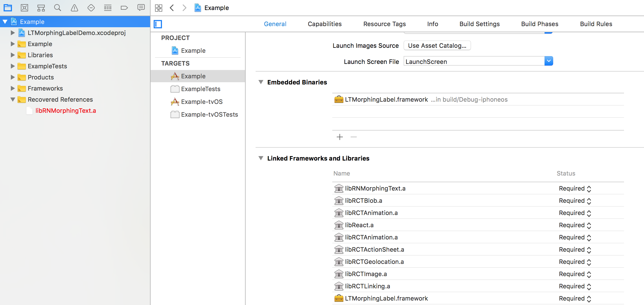
Task: Expand LTMorphingLabelDemo.xcodeproj in navigator
Action: point(13,33)
